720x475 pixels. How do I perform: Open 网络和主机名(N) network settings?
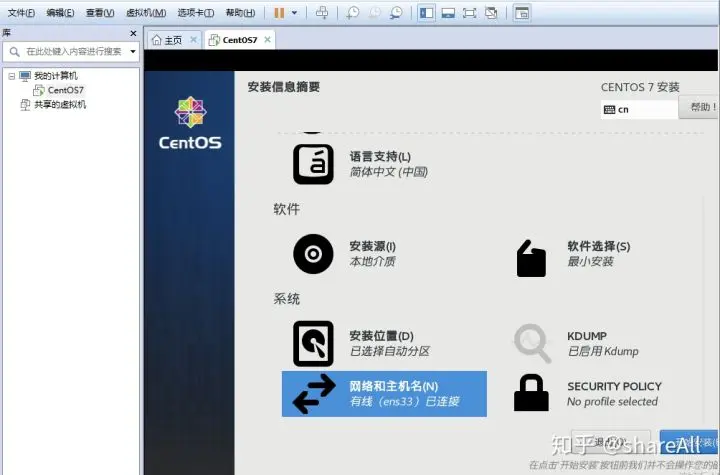pyautogui.click(x=384, y=394)
